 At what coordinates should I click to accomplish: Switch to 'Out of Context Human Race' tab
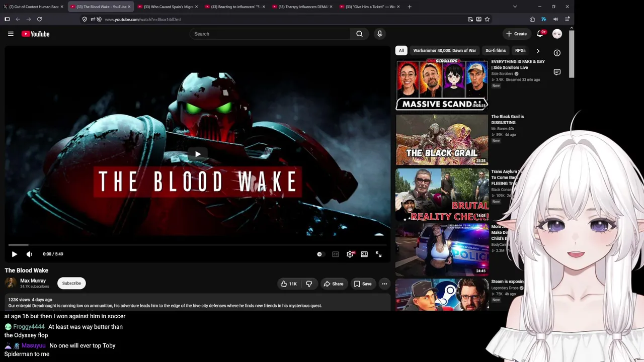point(34,7)
